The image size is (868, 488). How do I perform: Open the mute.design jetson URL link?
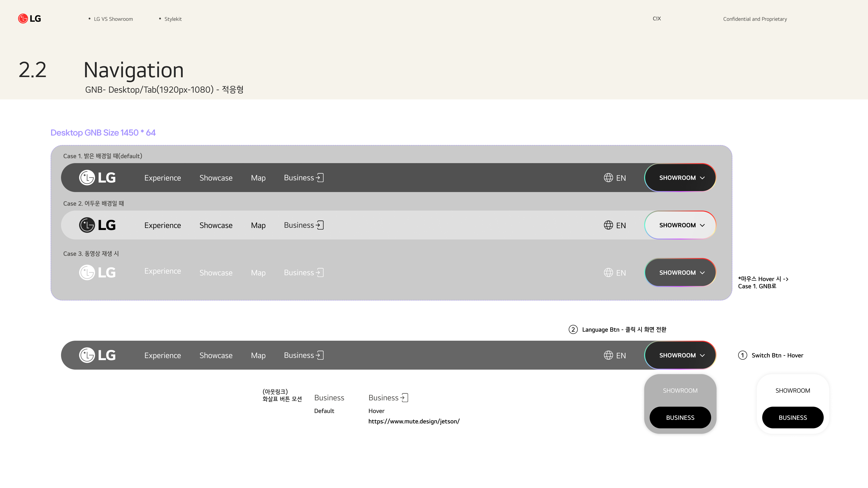(414, 421)
